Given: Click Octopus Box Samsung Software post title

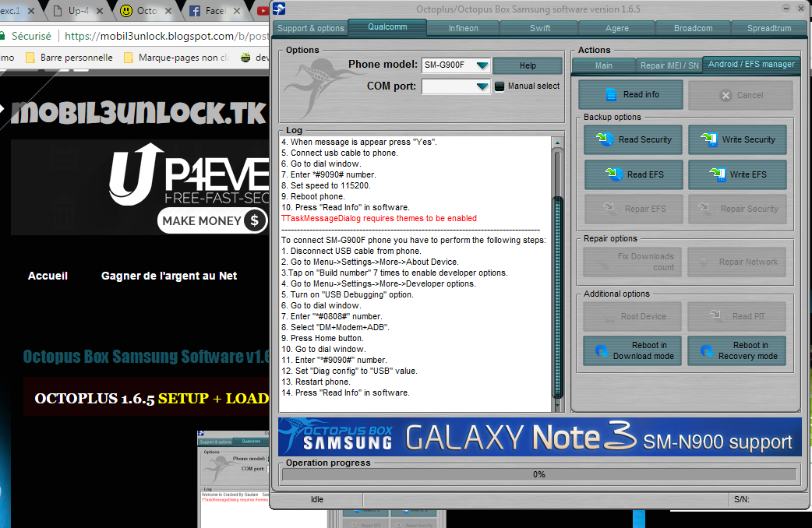Looking at the screenshot, I should pyautogui.click(x=147, y=357).
